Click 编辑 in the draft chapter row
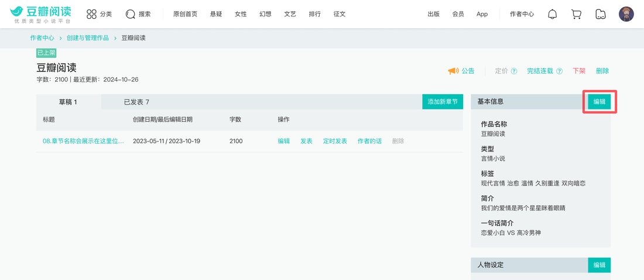This screenshot has width=644, height=280. pos(284,141)
